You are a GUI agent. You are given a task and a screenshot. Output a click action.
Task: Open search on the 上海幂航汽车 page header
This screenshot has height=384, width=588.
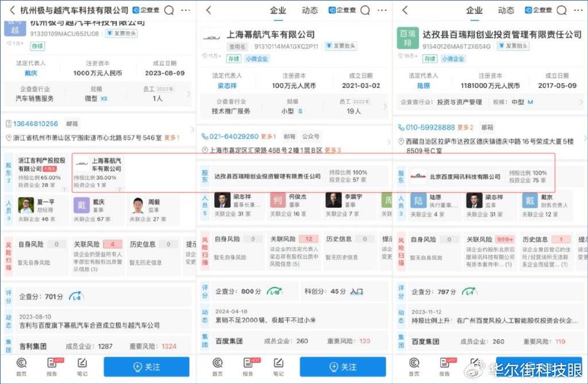[x=365, y=10]
